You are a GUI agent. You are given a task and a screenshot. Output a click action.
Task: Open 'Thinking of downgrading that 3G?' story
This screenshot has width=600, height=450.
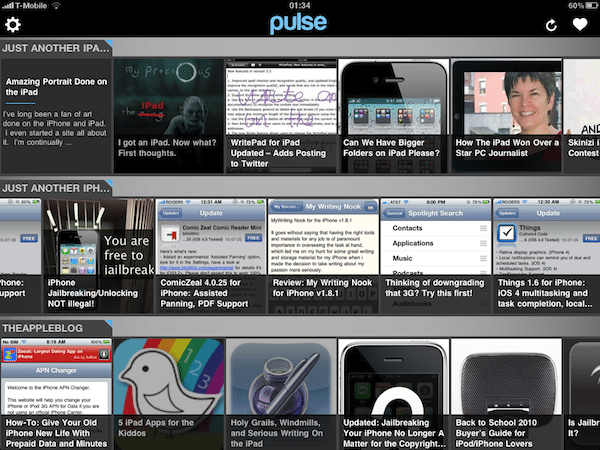436,256
